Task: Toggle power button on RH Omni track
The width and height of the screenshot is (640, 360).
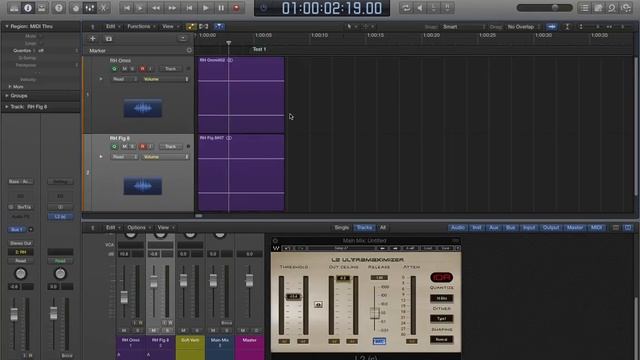Action: click(114, 69)
